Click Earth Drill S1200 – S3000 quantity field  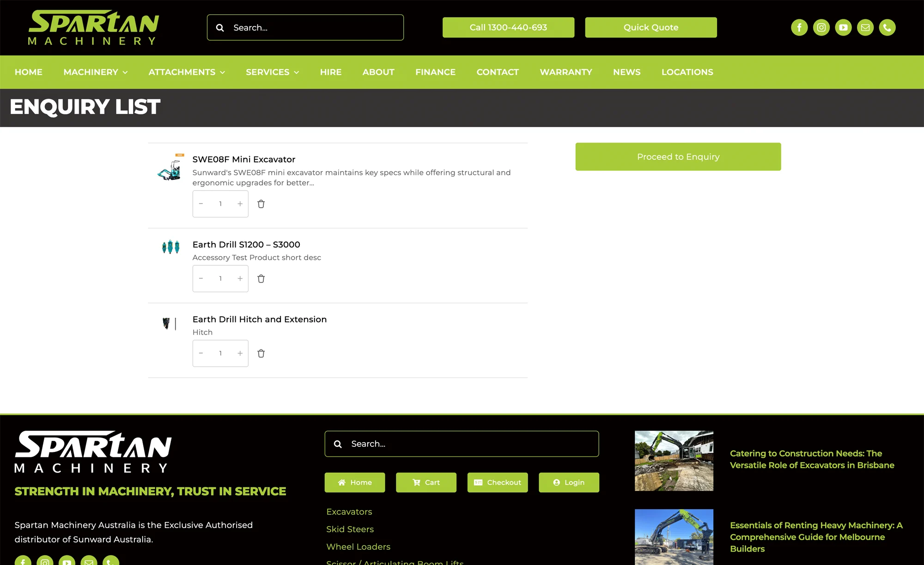[220, 278]
